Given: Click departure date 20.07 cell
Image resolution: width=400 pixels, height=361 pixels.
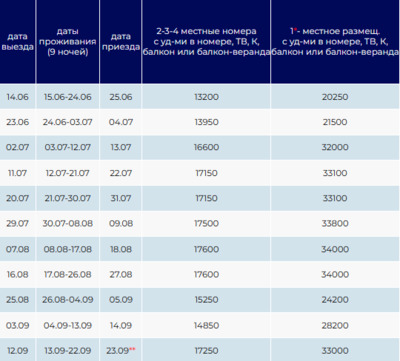Looking at the screenshot, I should [x=17, y=198].
